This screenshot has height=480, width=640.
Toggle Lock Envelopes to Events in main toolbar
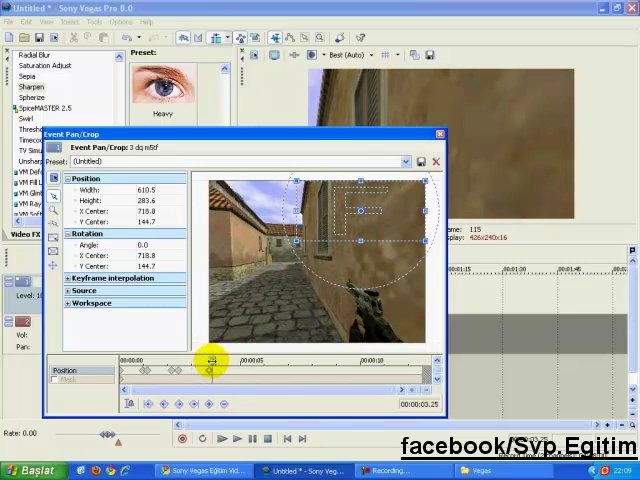point(241,38)
